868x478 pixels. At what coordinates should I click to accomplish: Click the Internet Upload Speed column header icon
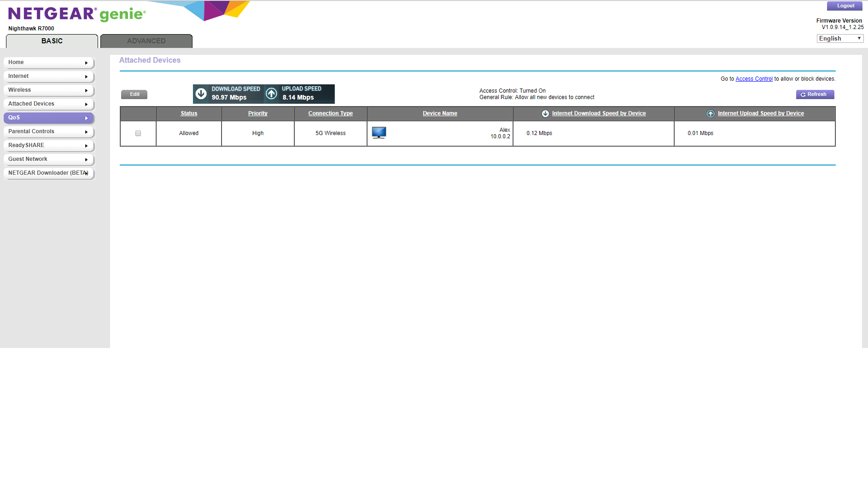[x=710, y=113]
